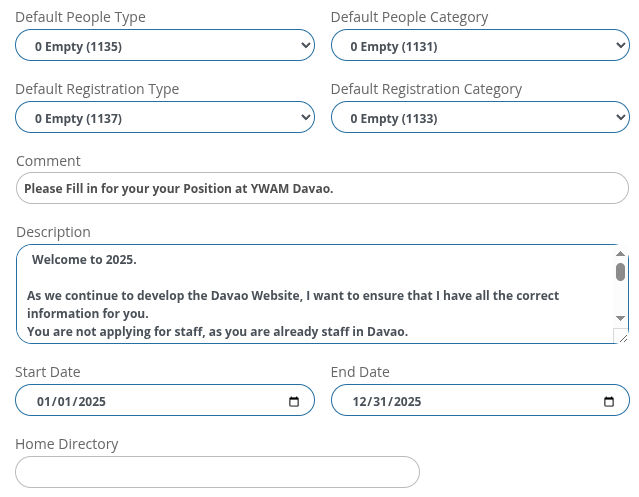Click the Description scrollbar thumb

point(620,272)
